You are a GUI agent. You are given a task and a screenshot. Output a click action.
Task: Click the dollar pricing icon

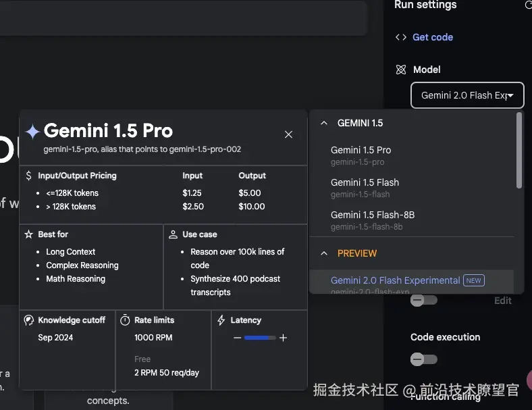pyautogui.click(x=28, y=176)
